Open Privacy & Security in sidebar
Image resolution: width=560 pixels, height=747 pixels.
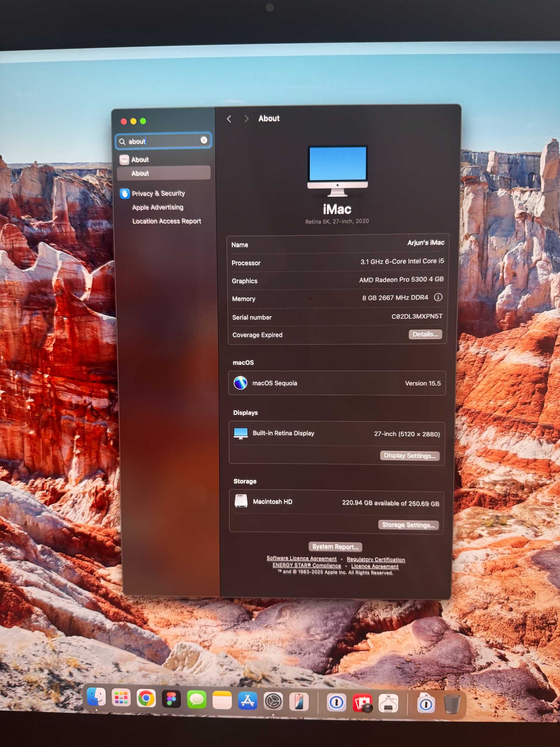click(158, 194)
